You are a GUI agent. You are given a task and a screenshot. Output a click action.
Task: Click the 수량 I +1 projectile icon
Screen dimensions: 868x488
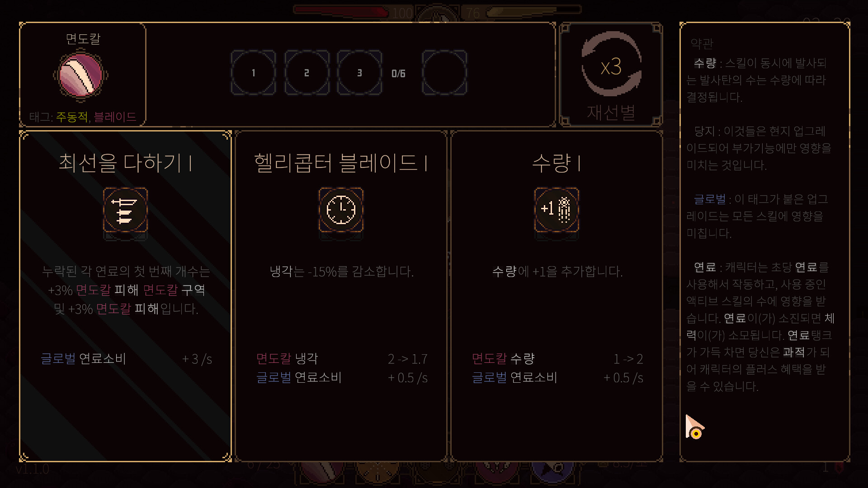pos(557,210)
